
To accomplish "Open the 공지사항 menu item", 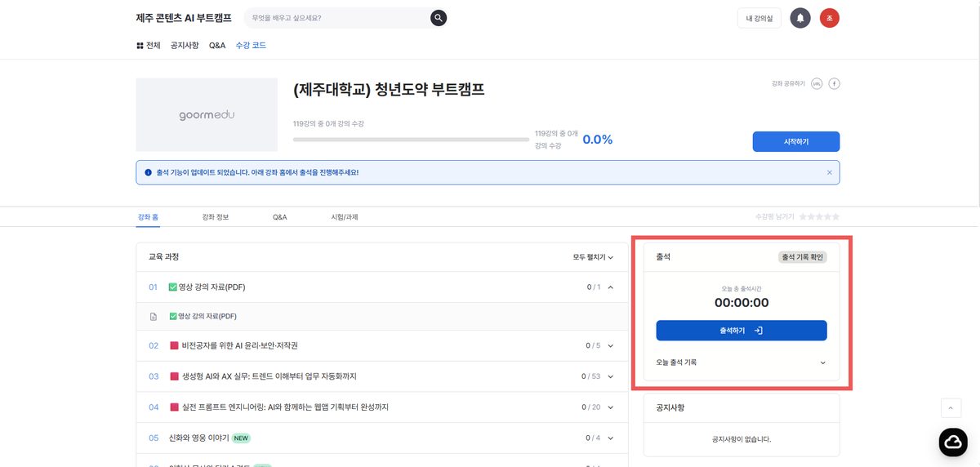I will tap(185, 45).
